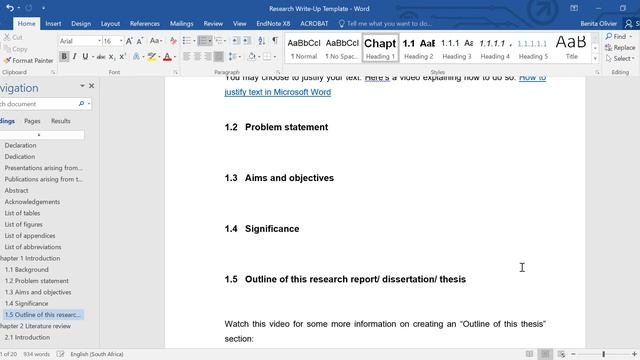Toggle Italic formatting
Viewport: 640px width, 360px height.
pos(74,57)
